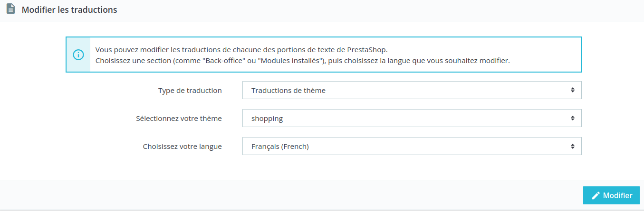Click the Type de traduction label
The image size is (644, 211).
click(x=190, y=90)
